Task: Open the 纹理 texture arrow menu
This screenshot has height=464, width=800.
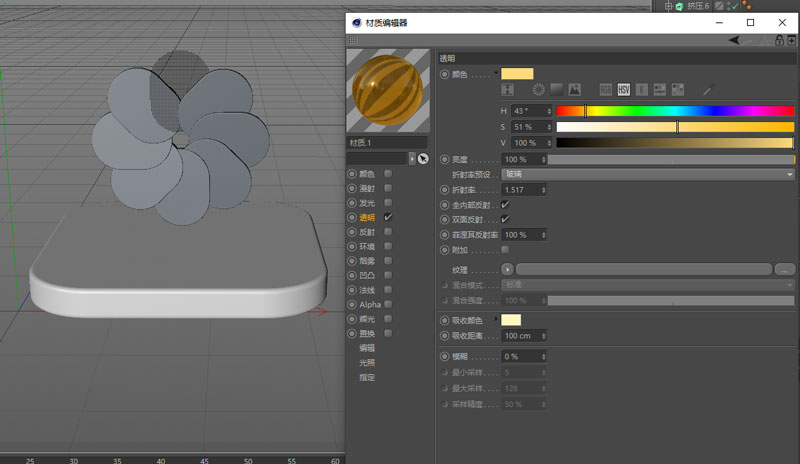Action: coord(508,269)
